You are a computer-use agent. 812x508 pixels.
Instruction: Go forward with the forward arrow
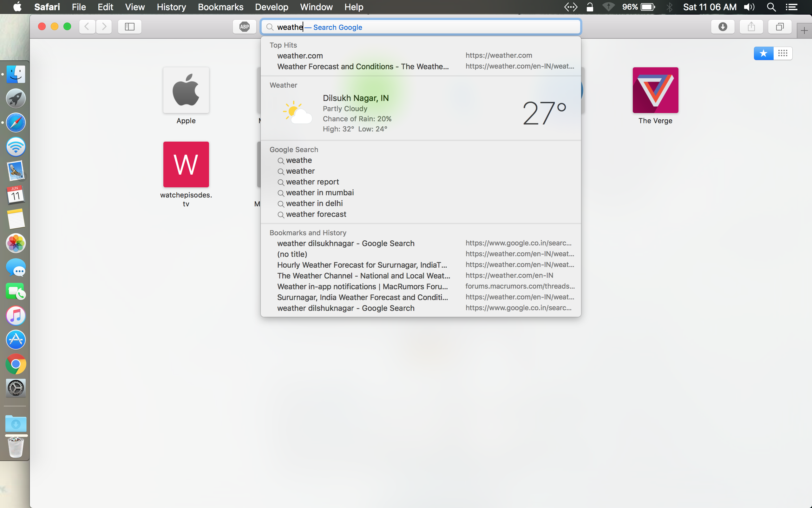click(x=104, y=27)
